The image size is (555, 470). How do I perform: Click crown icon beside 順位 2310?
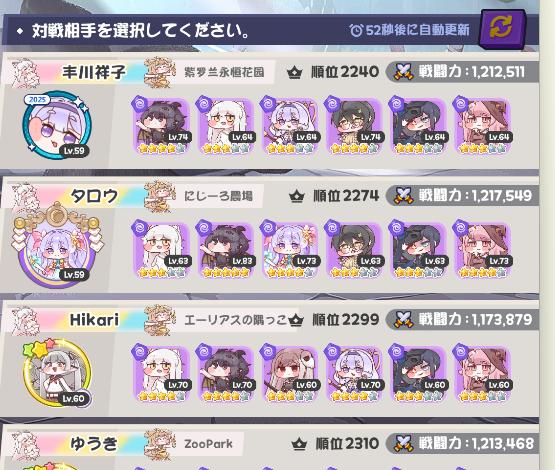click(299, 444)
